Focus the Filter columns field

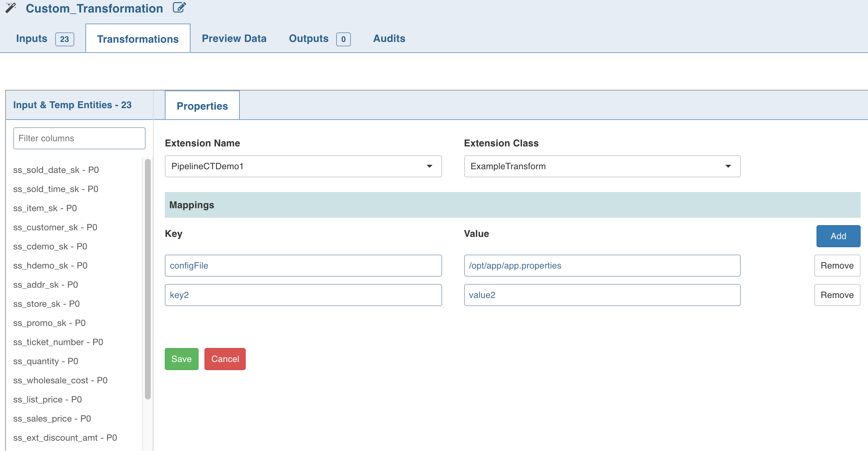tap(79, 138)
